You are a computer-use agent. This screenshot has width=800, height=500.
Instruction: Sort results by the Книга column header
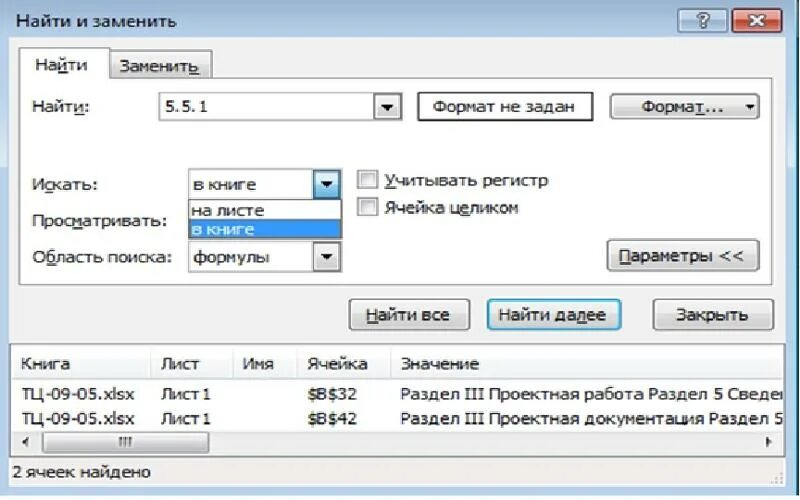(x=81, y=364)
